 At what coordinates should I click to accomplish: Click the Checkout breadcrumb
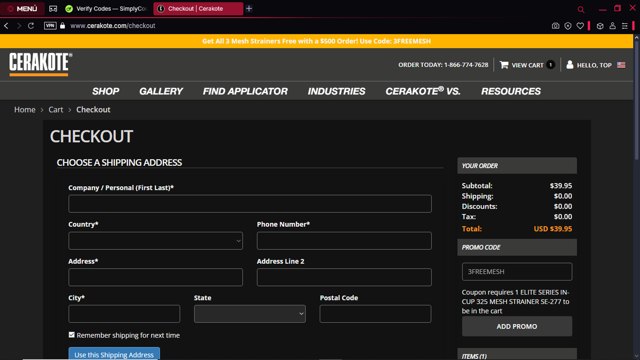click(93, 109)
